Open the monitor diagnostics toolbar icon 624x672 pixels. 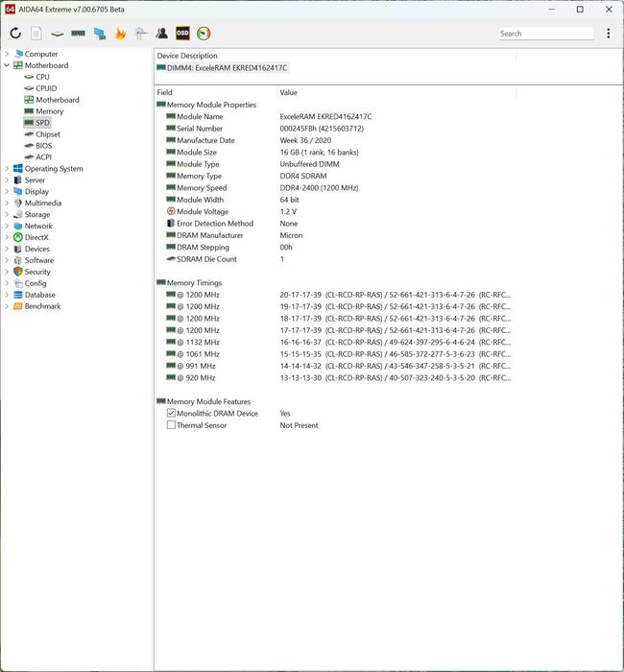coord(141,34)
